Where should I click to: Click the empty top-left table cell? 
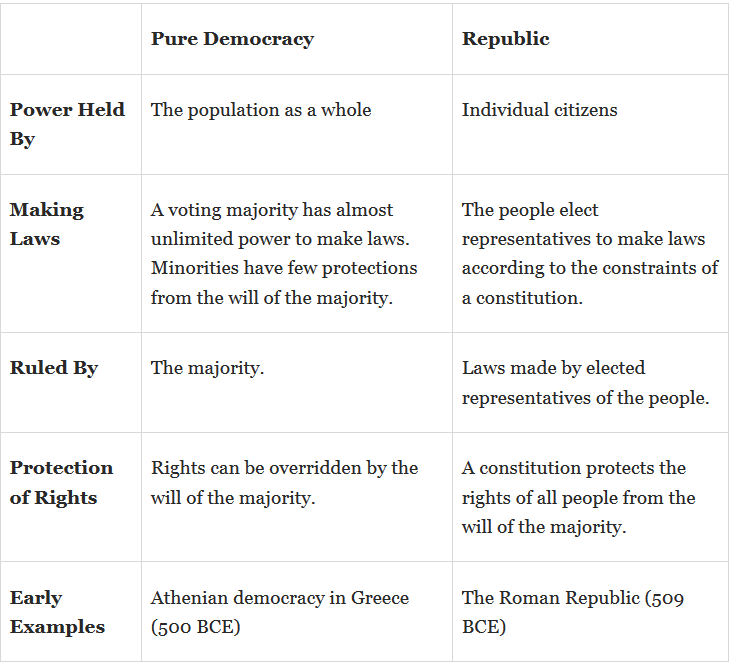(70, 39)
